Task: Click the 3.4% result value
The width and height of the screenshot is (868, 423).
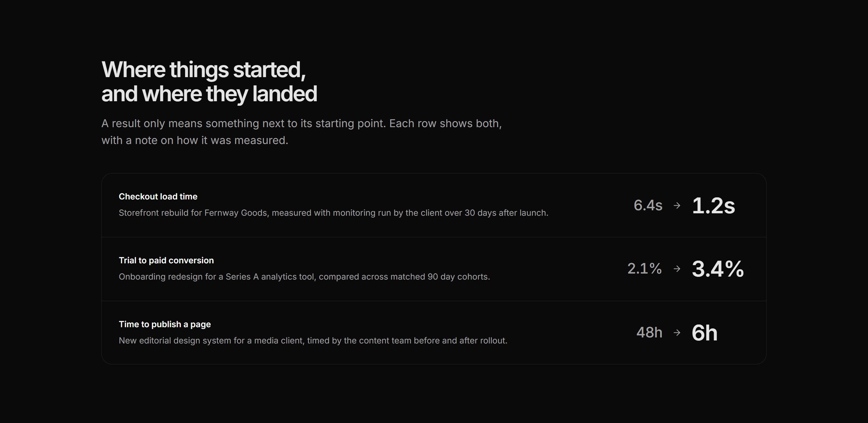Action: pos(718,269)
